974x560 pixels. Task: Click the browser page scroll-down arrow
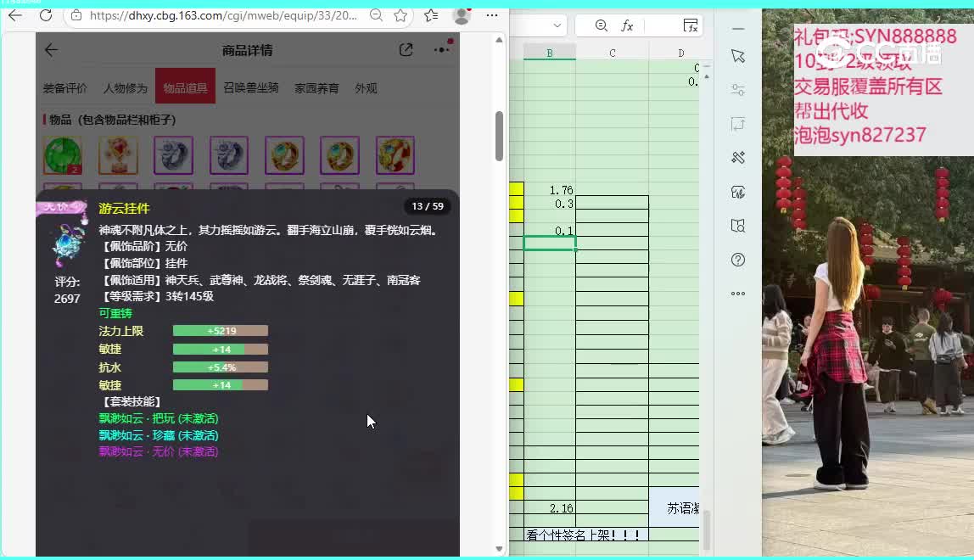point(499,549)
